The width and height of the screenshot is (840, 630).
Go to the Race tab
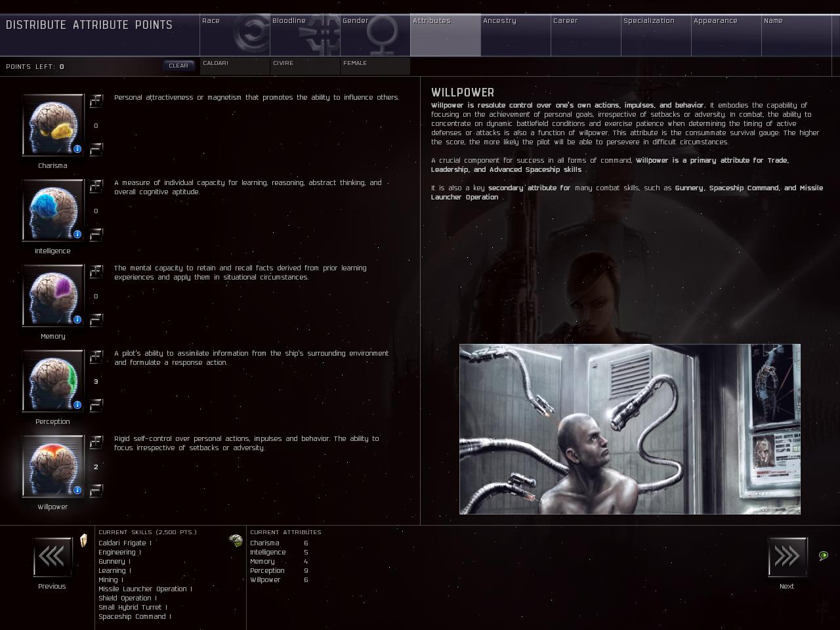(235, 35)
